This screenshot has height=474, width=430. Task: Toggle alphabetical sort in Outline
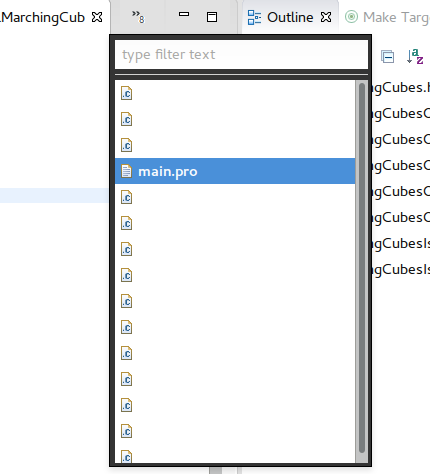415,56
